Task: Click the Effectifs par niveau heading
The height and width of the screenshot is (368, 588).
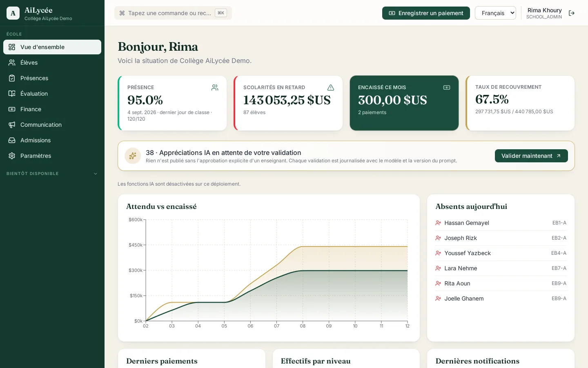Action: tap(316, 361)
